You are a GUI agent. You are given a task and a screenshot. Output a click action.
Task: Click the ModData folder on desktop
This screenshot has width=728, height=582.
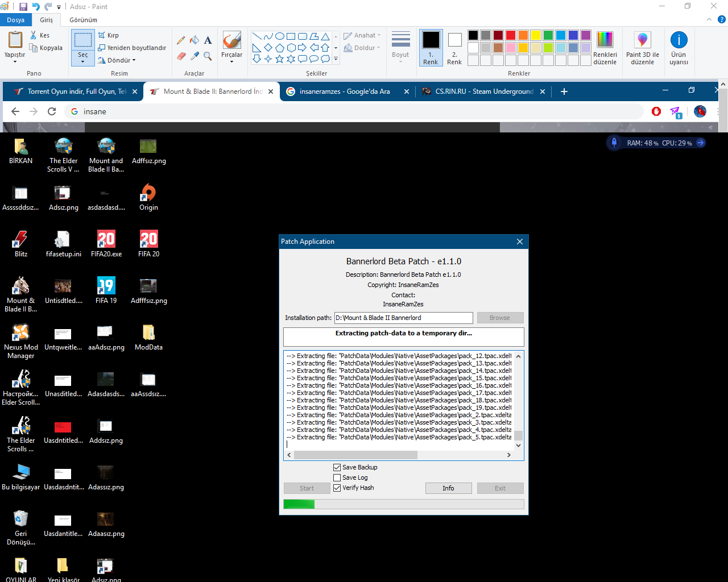coord(148,338)
